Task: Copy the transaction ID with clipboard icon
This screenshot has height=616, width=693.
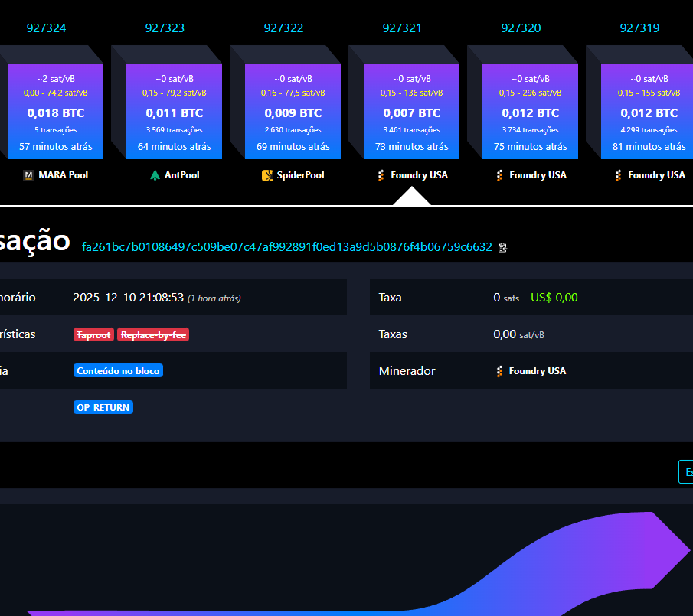Action: tap(503, 247)
